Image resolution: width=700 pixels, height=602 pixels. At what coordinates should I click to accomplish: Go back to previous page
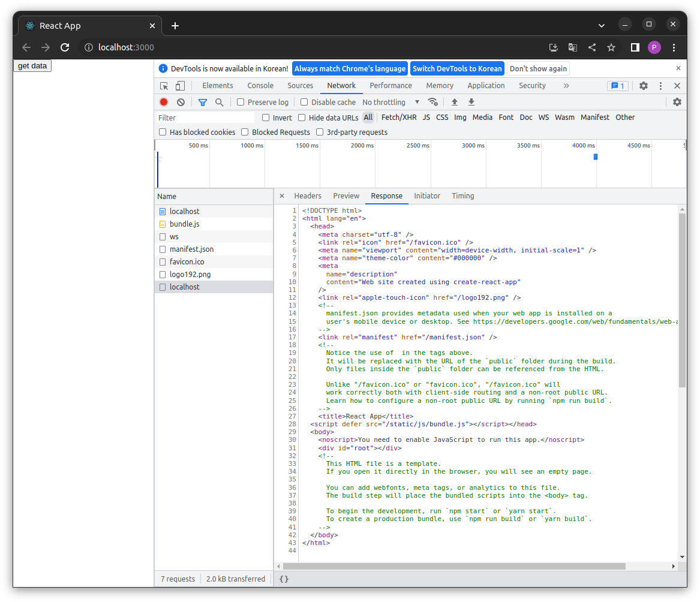pyautogui.click(x=26, y=47)
